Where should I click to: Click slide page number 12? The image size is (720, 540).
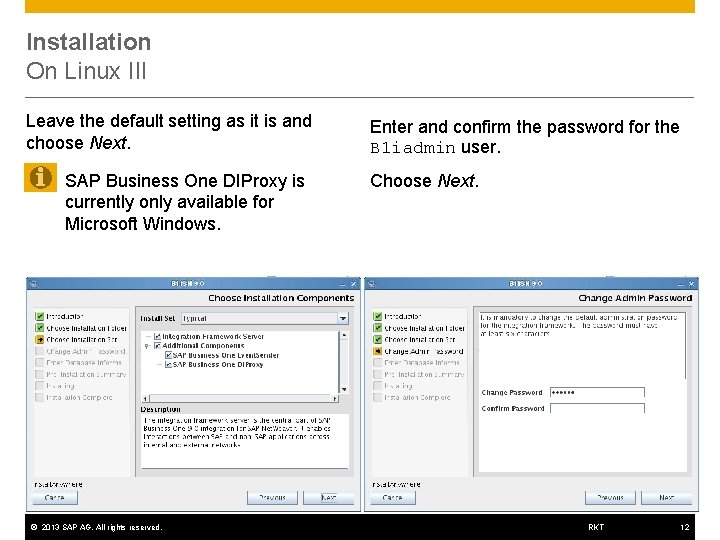coord(685,527)
